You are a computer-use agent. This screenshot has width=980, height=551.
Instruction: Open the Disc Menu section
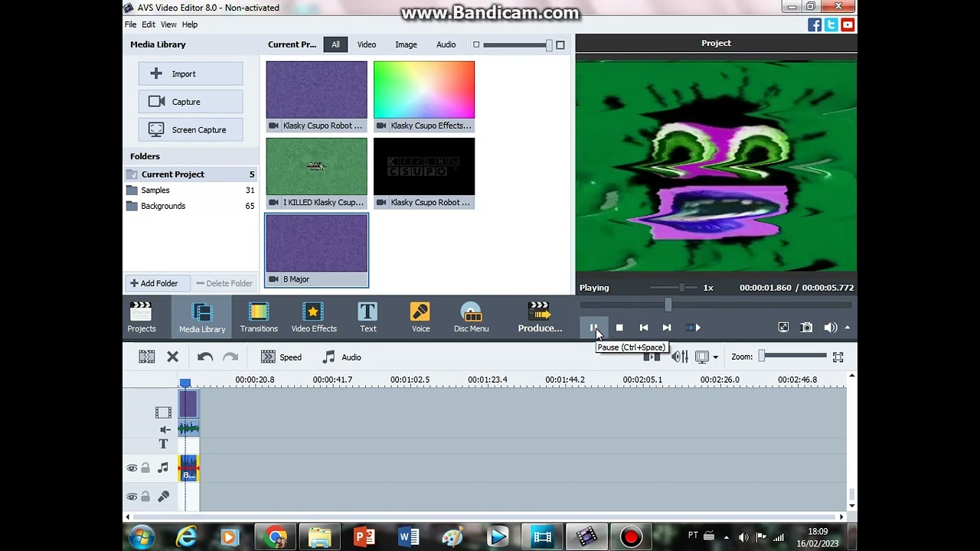coord(471,317)
